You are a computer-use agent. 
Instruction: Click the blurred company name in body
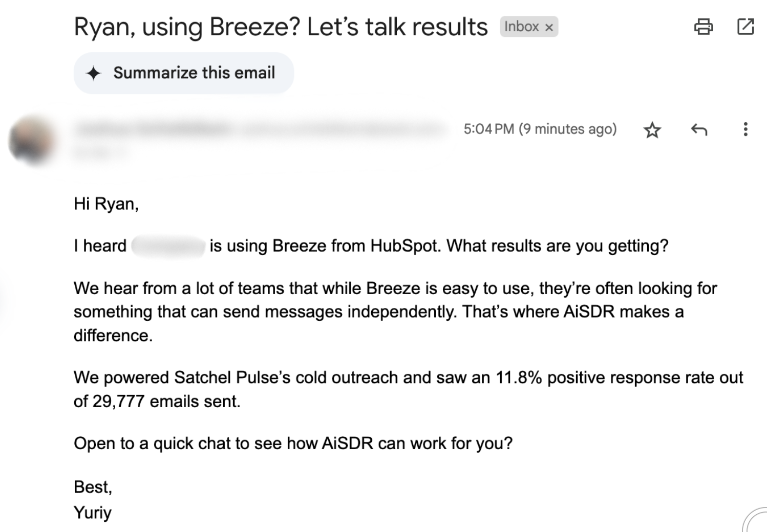coord(168,246)
